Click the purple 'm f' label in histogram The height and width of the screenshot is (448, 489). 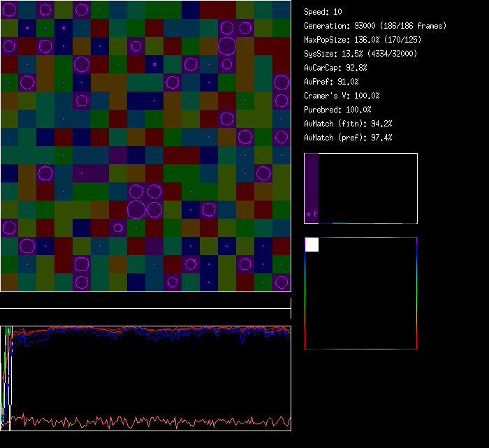tap(312, 214)
